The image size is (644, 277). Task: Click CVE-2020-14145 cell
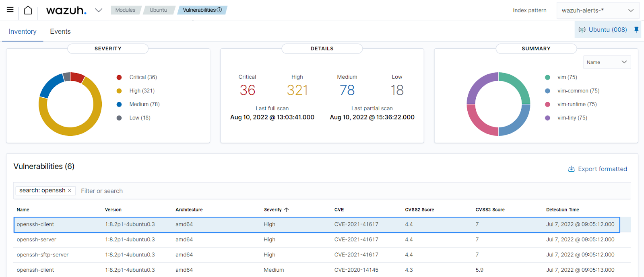356,270
